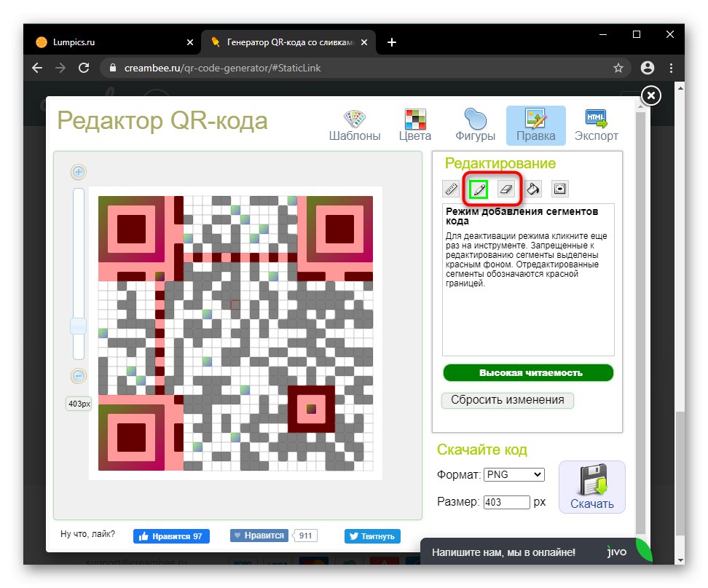This screenshot has width=708, height=588.
Task: Click the VK Нравится button
Action: tap(259, 536)
